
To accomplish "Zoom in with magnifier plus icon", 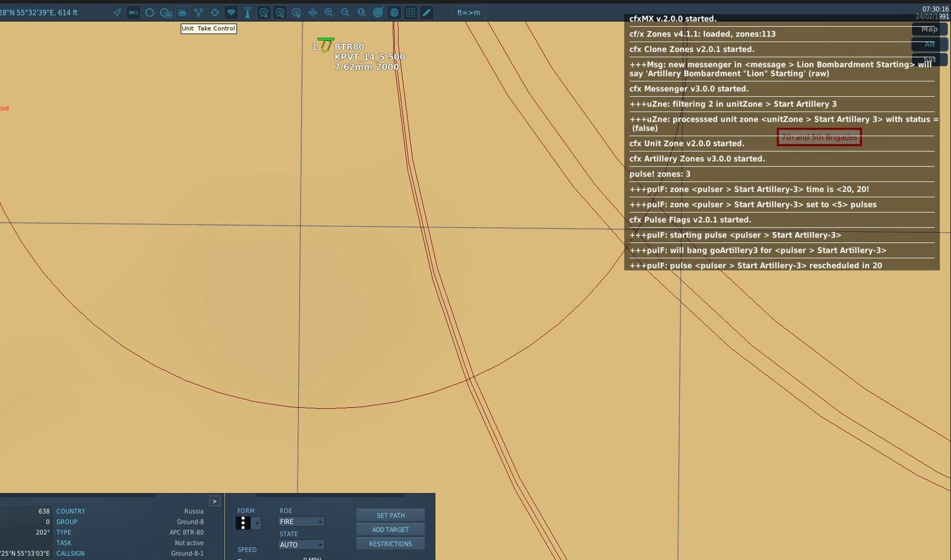I will point(329,13).
